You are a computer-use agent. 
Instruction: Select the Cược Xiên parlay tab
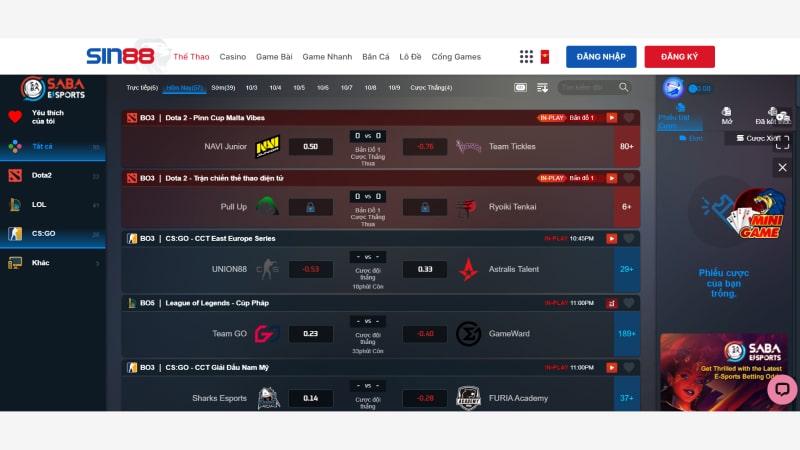[758, 138]
